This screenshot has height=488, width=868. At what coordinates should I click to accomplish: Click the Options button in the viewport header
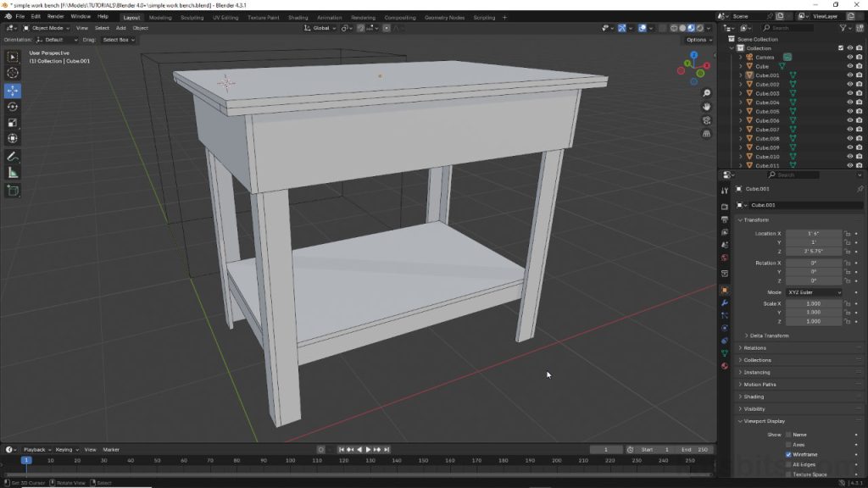point(697,39)
